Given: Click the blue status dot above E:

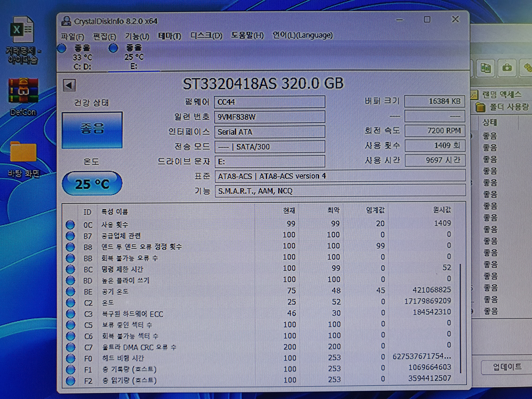Looking at the screenshot, I should (113, 48).
